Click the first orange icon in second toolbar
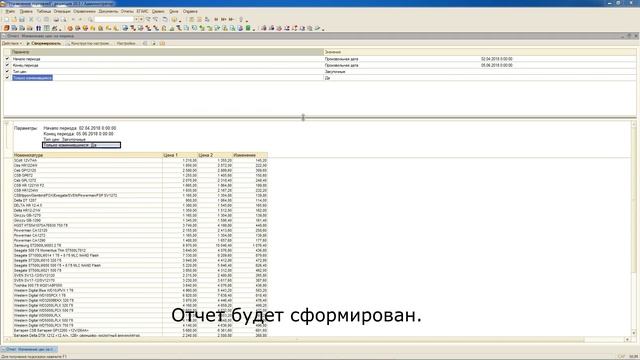640x360 pixels. [x=7, y=28]
